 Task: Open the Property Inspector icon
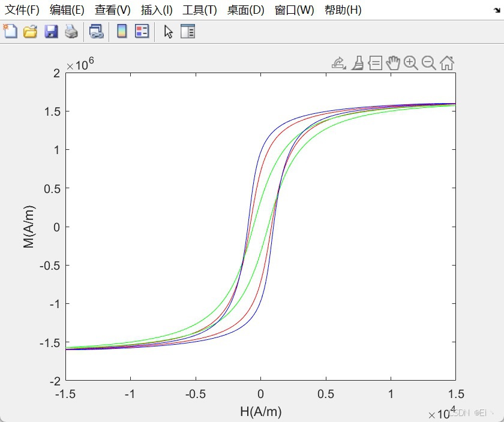pos(188,32)
